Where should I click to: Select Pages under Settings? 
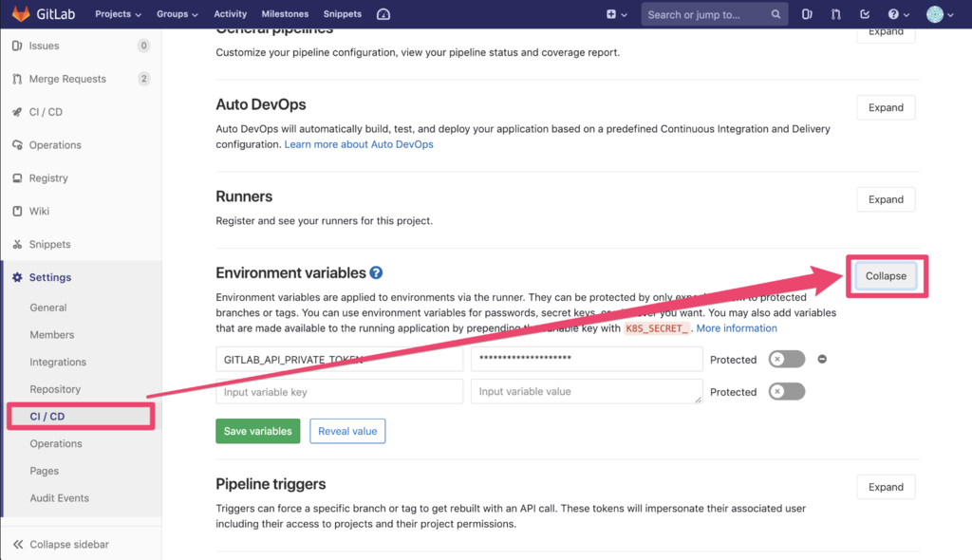pos(44,471)
